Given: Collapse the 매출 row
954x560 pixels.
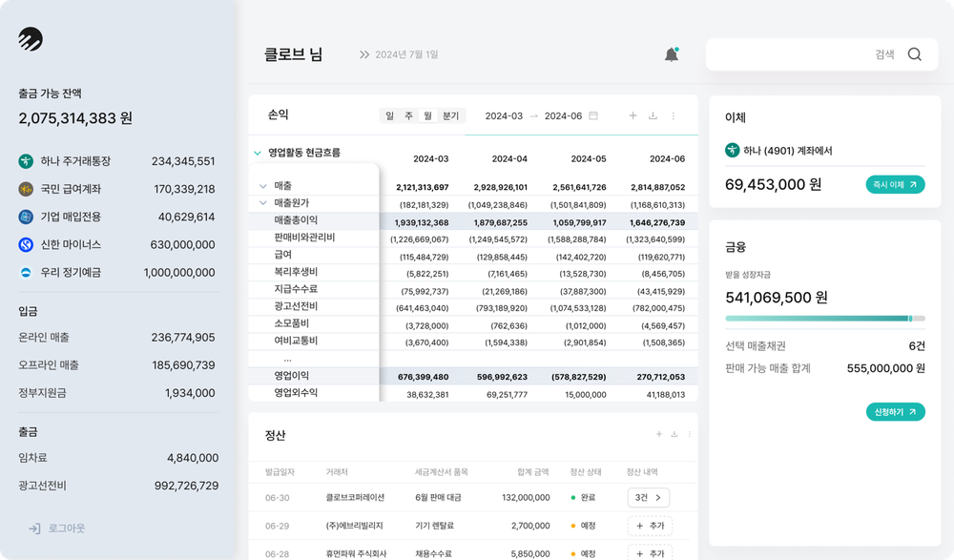Looking at the screenshot, I should point(263,186).
